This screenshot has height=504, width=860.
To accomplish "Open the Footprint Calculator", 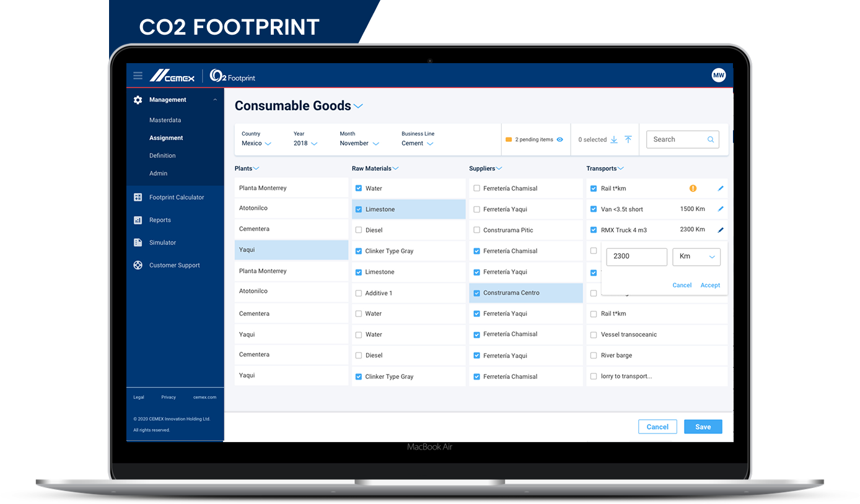I will click(176, 197).
